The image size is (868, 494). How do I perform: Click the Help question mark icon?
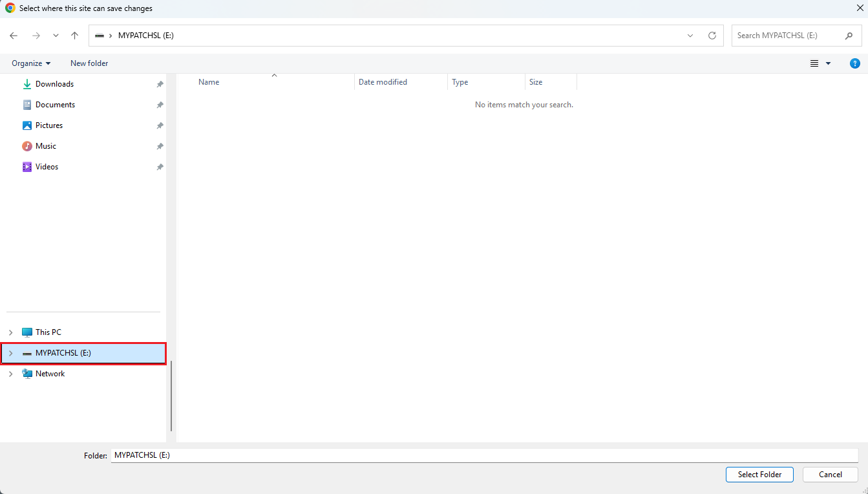pyautogui.click(x=854, y=63)
